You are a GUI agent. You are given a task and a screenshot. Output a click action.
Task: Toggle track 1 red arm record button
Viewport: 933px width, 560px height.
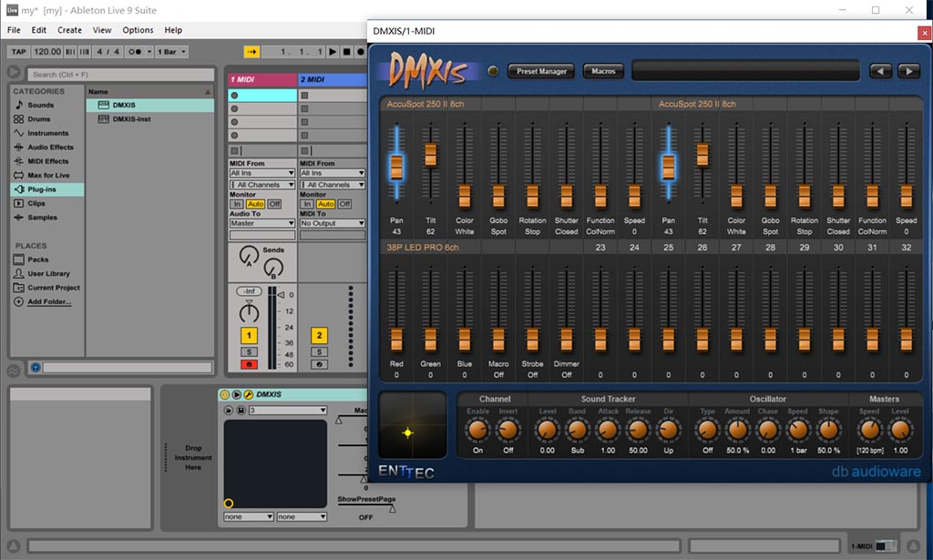point(249,364)
